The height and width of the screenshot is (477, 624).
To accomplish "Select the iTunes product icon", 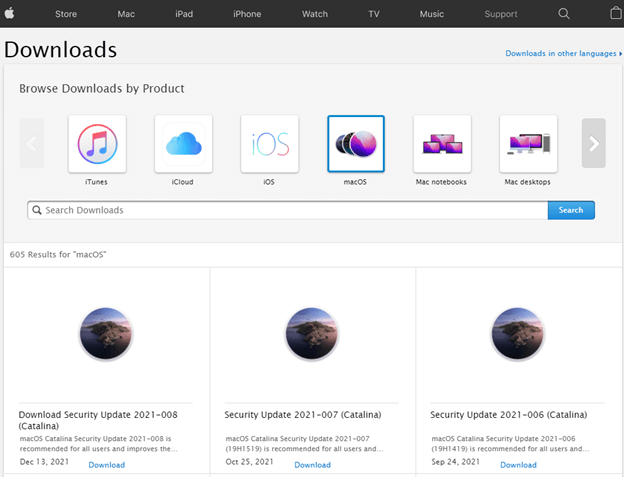I will click(96, 144).
